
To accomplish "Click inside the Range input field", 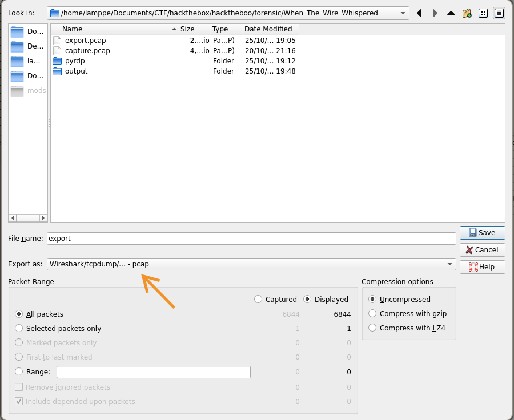I will tap(153, 371).
